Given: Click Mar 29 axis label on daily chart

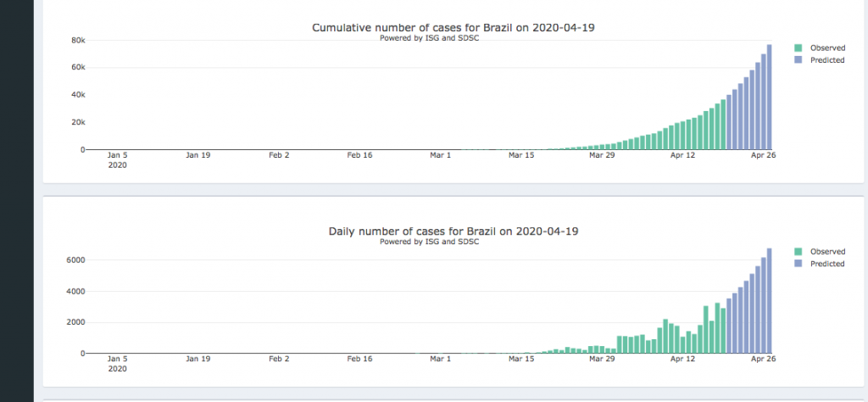Looking at the screenshot, I should [x=601, y=359].
